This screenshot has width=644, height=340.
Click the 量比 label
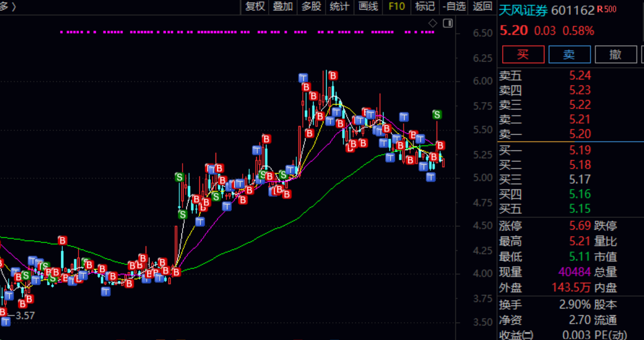[606, 241]
